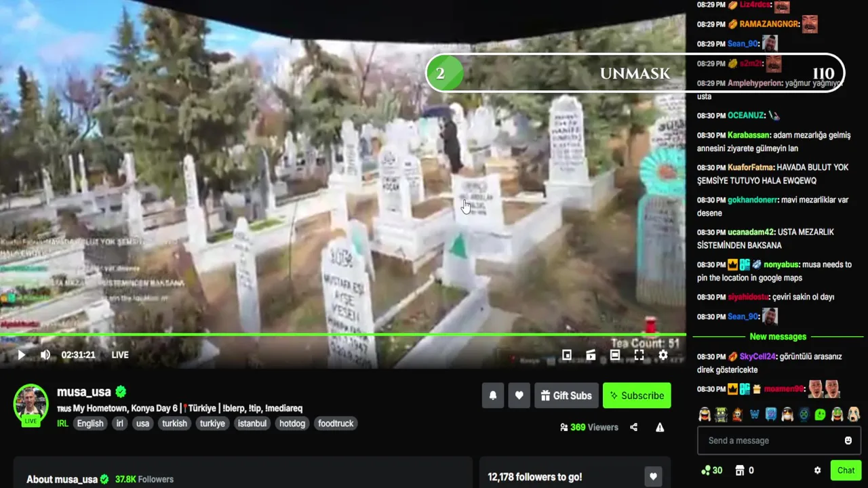
Task: Insert the flaming skull quick emote
Action: pos(737,414)
